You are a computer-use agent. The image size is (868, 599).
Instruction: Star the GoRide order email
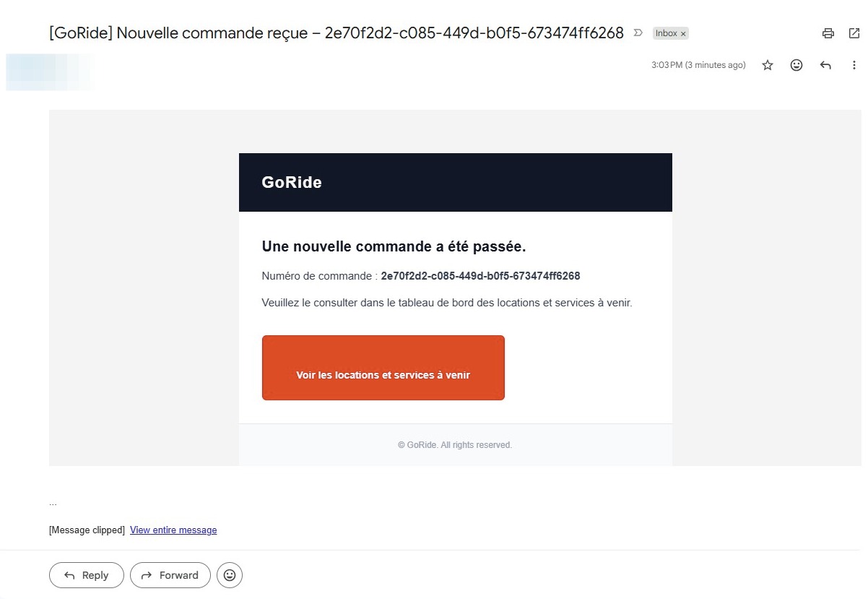[768, 65]
